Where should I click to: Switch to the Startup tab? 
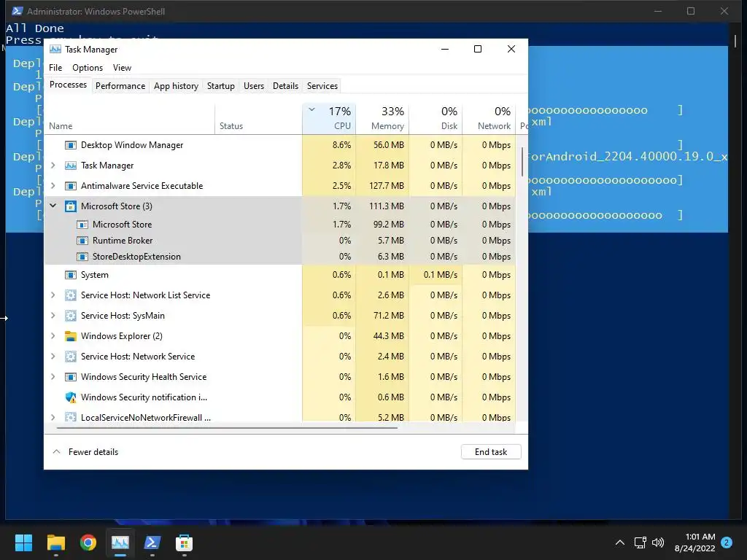[x=220, y=86]
